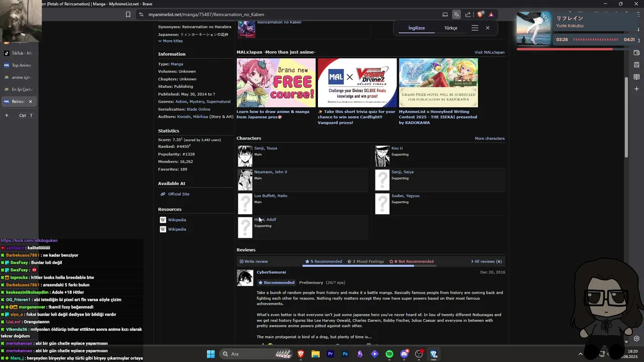Switch to 'En İyi Çorba' vertical tab

(x=18, y=89)
